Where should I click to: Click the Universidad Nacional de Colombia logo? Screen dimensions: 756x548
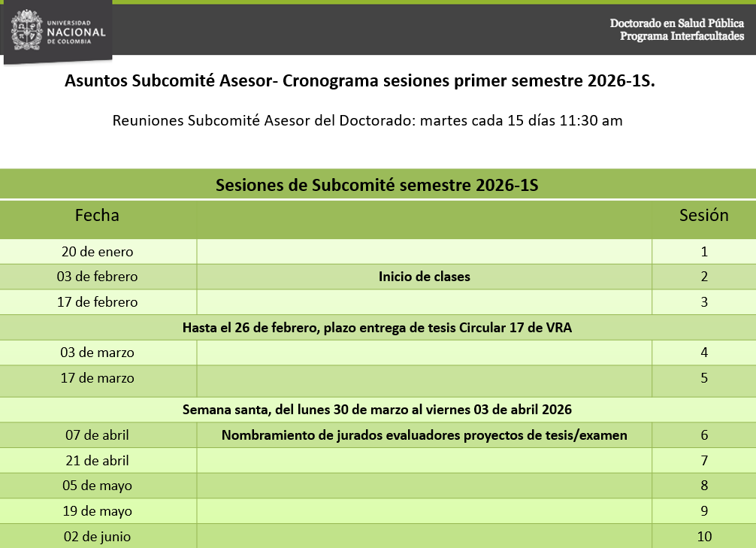coord(59,31)
